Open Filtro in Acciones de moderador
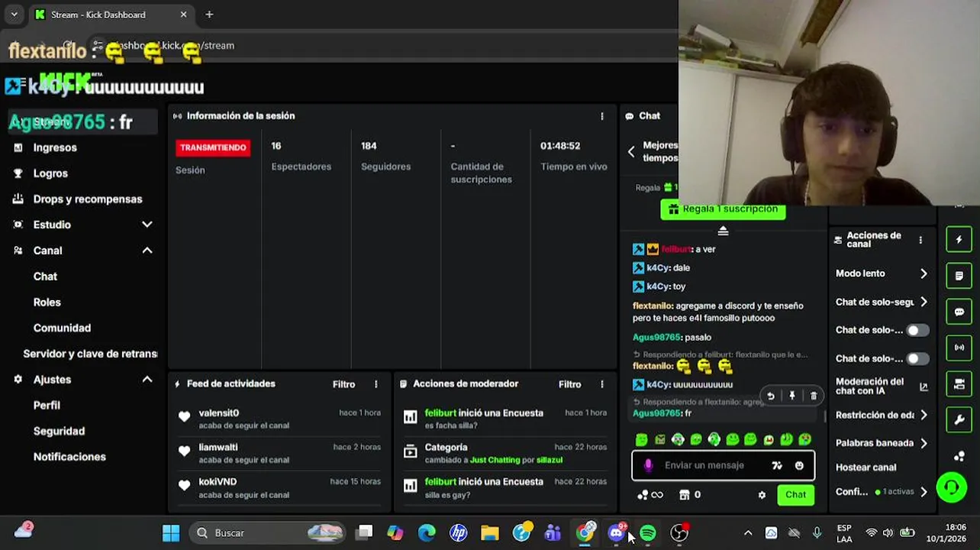The image size is (980, 550). [569, 384]
